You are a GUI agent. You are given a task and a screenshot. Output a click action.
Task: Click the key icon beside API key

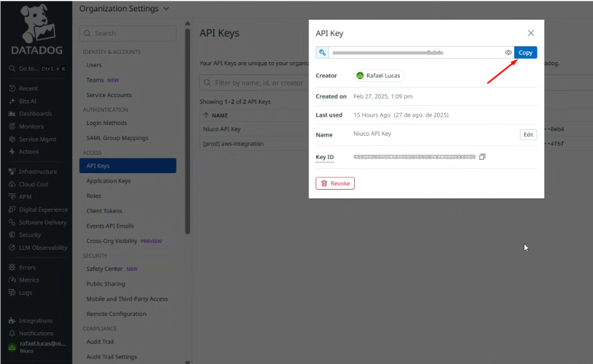[323, 53]
